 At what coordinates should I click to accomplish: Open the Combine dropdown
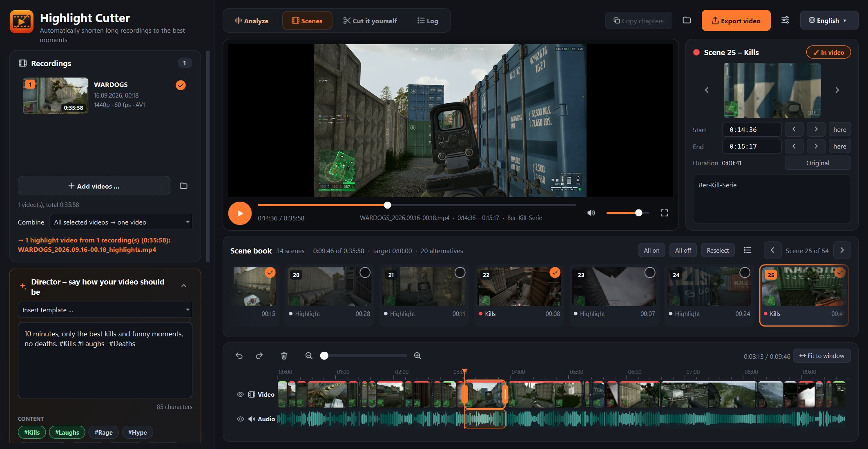[121, 222]
